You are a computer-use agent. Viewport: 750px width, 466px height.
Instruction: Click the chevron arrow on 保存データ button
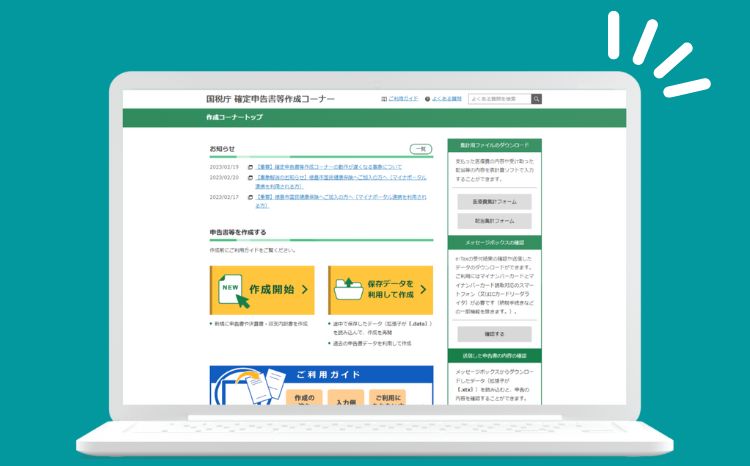[423, 289]
